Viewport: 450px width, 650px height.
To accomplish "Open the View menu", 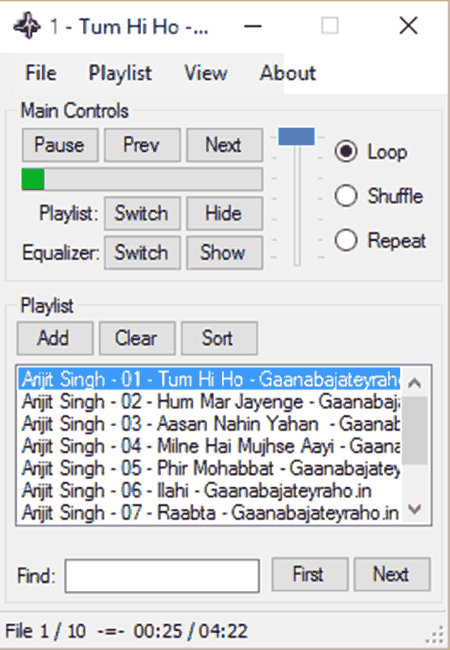I will [x=206, y=73].
